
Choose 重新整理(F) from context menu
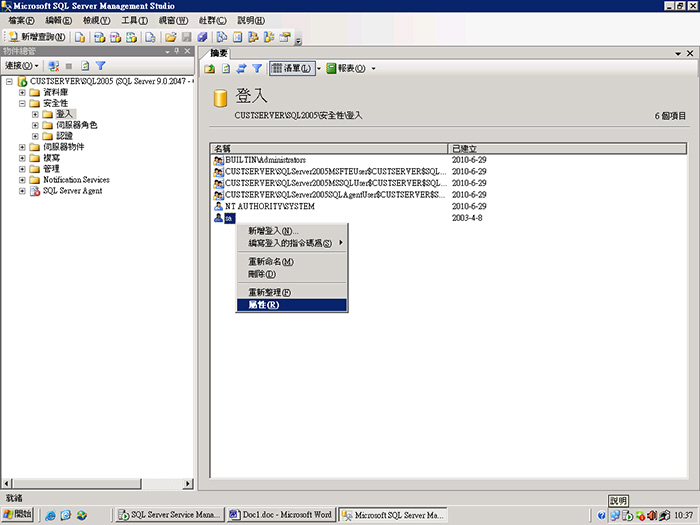[x=292, y=292]
